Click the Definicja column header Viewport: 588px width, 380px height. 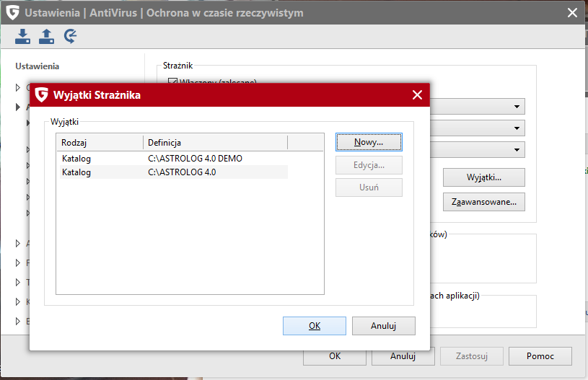click(216, 142)
